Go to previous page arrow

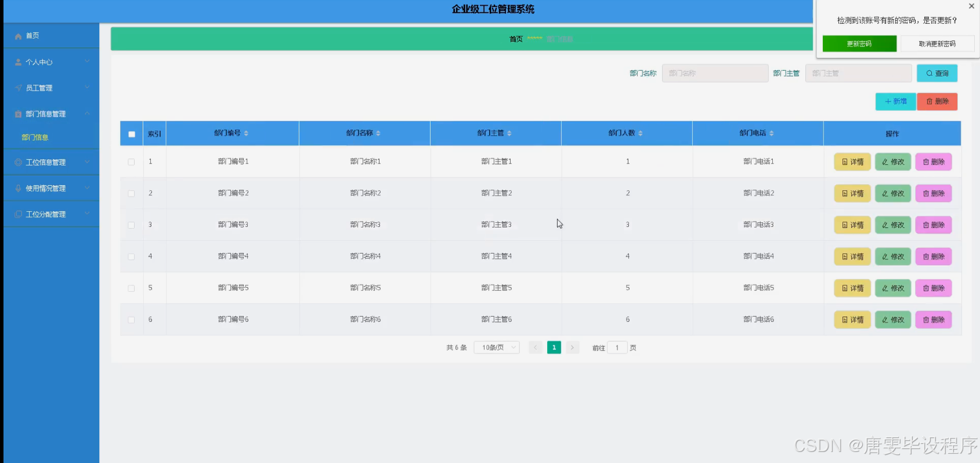(536, 348)
